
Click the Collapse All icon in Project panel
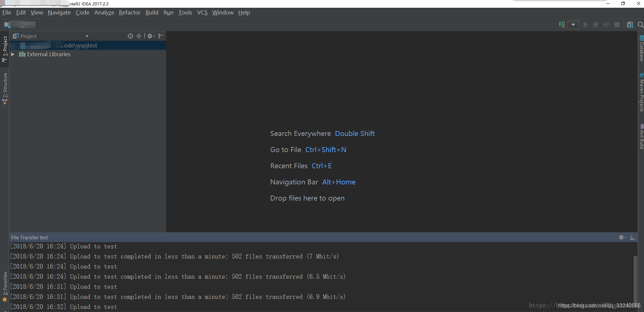point(139,36)
